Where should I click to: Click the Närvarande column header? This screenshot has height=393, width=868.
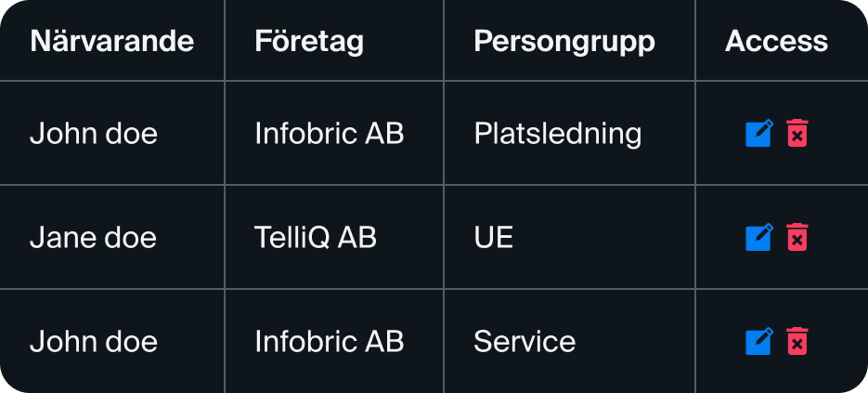pos(111,41)
